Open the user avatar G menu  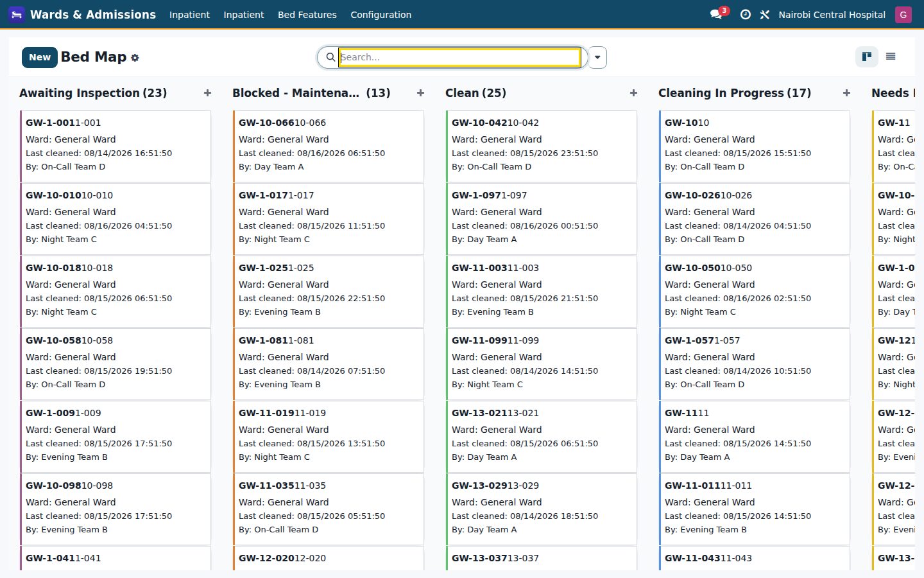point(903,14)
